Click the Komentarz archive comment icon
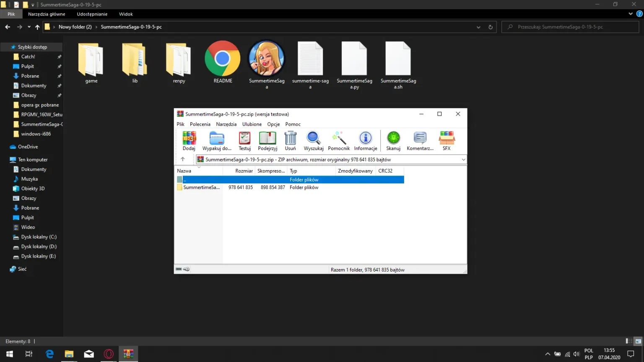Screen dimensions: 644x362 420,141
